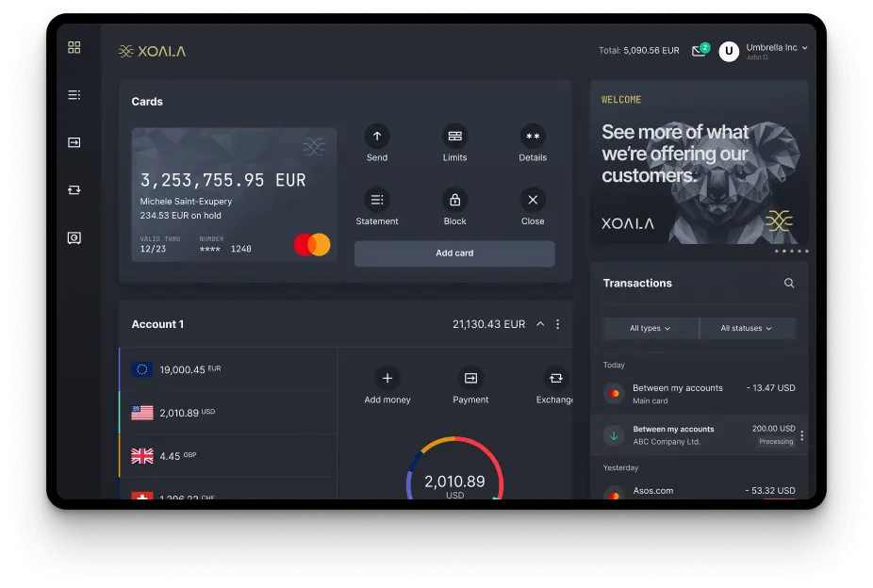
Task: Open the card Statement
Action: (377, 200)
